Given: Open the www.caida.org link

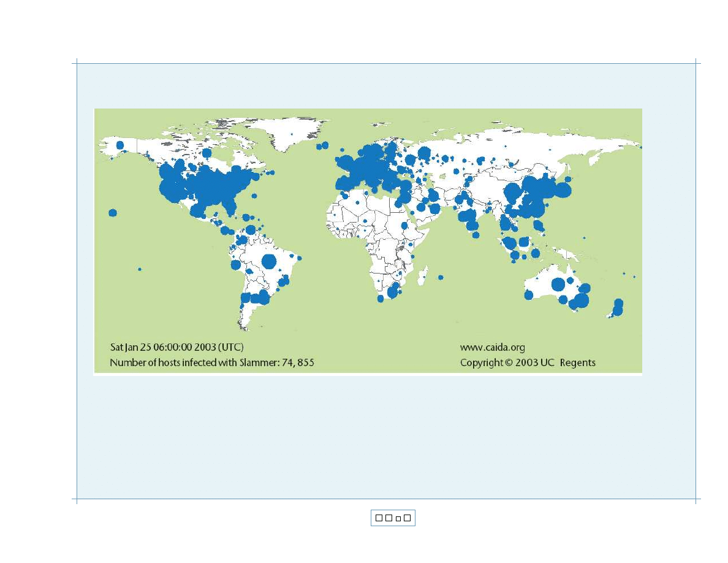Looking at the screenshot, I should [x=492, y=347].
